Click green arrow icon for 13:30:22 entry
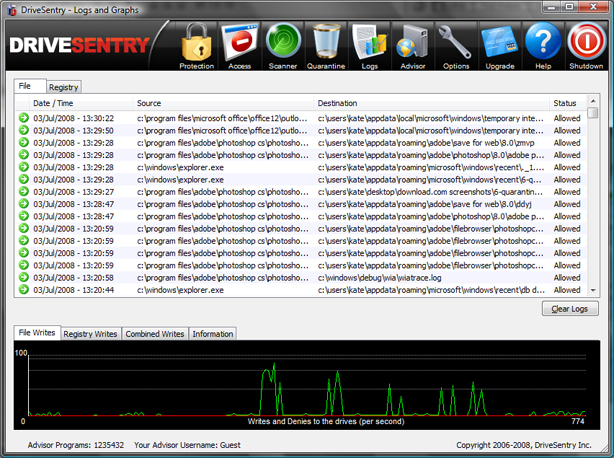Screen dimensions: 614x458 tap(24, 118)
